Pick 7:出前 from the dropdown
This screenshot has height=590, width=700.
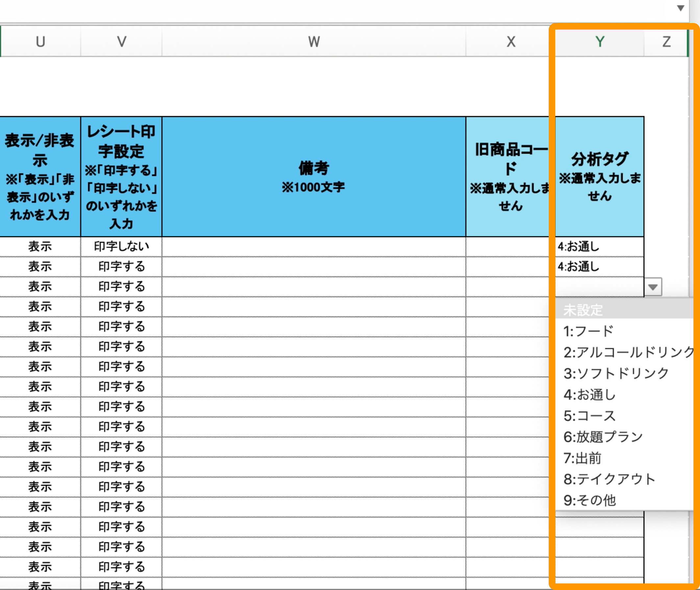[624, 458]
